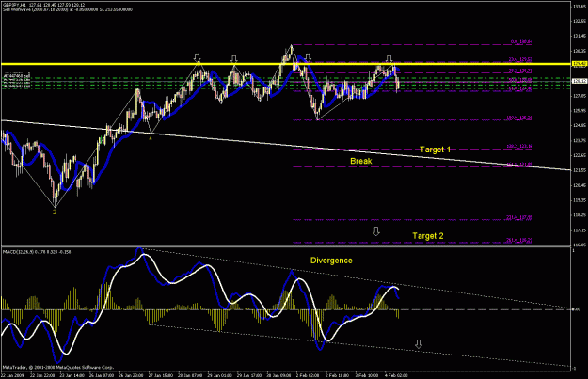Click the '2 Feb 02:00' time label
This screenshot has width=588, height=379.
click(x=308, y=375)
